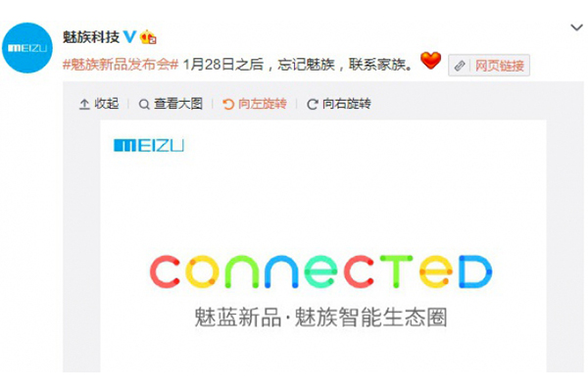Open the #魅族新品发布会# hashtag topic
Image resolution: width=588 pixels, height=392 pixels.
(120, 65)
